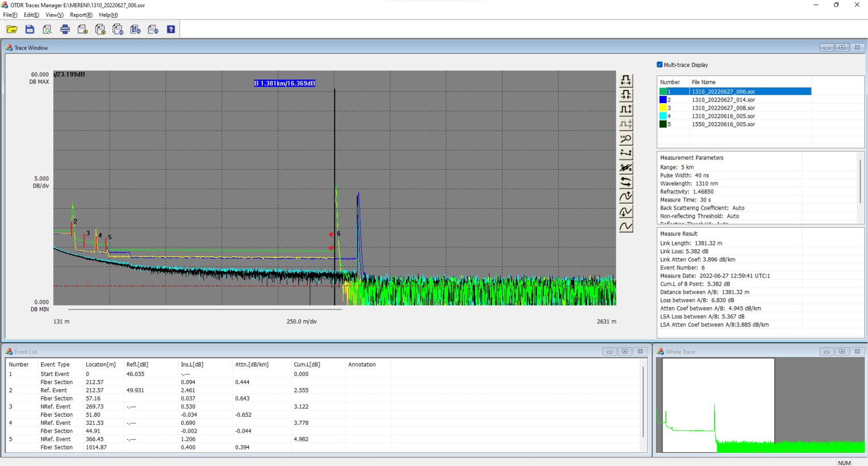Click the swap up-down arrows trace tool
This screenshot has width=868, height=466.
[626, 182]
